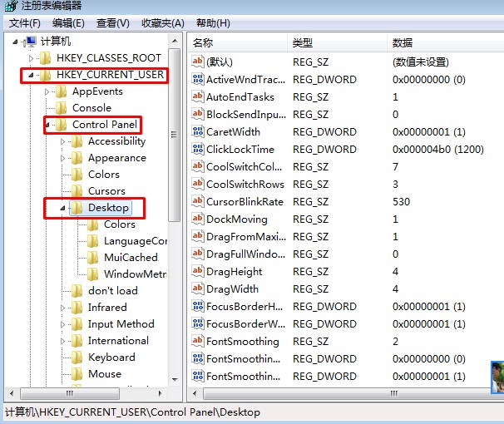Click the 计算机 computer icon
Image resolution: width=504 pixels, height=424 pixels.
point(30,42)
